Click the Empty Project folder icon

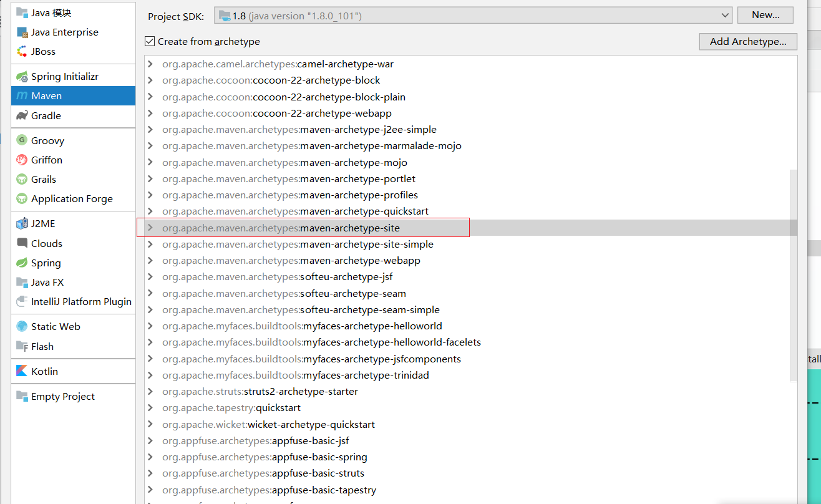(x=22, y=396)
